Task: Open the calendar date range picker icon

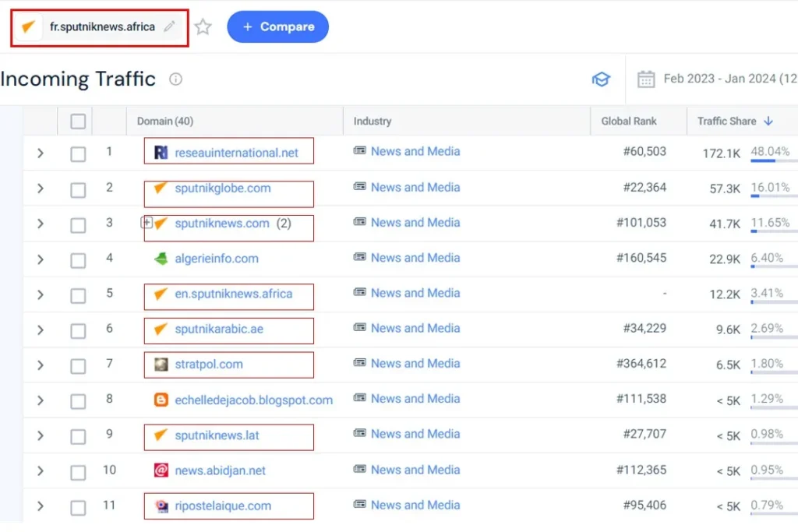Action: pos(646,79)
